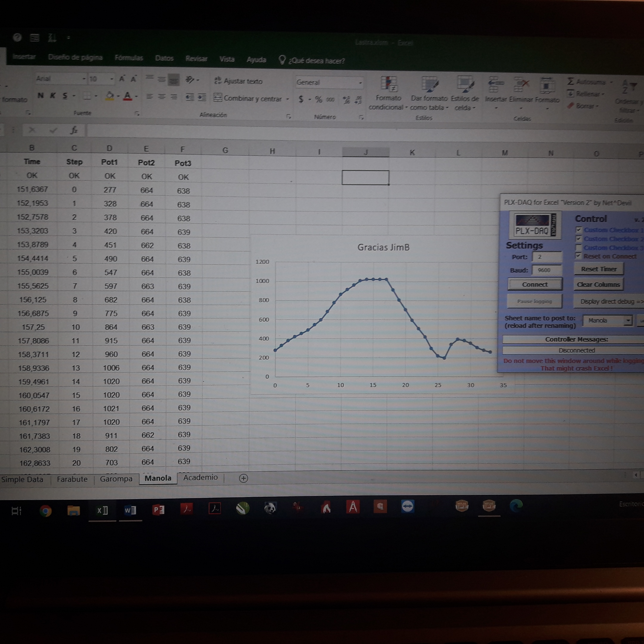This screenshot has width=644, height=644.
Task: Align cell text to the left
Action: click(x=149, y=96)
